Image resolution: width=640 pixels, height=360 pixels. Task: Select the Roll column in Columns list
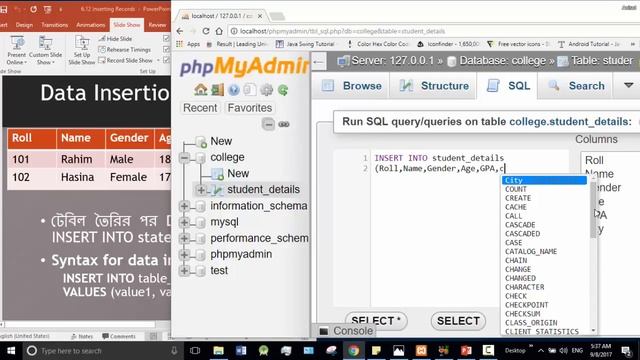594,160
